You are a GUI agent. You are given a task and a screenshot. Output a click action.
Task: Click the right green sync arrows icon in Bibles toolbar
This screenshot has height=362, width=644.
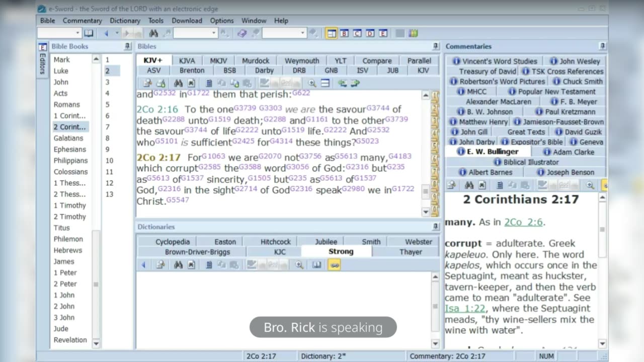pos(355,83)
